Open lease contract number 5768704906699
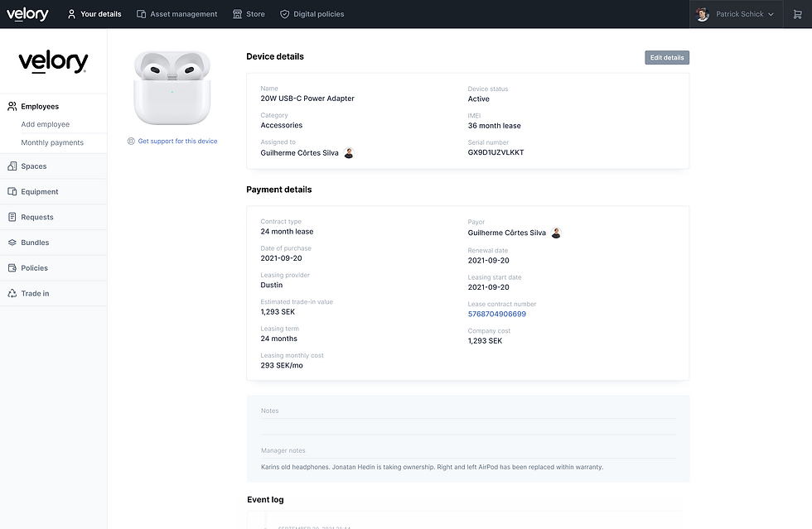Image resolution: width=812 pixels, height=529 pixels. click(496, 314)
